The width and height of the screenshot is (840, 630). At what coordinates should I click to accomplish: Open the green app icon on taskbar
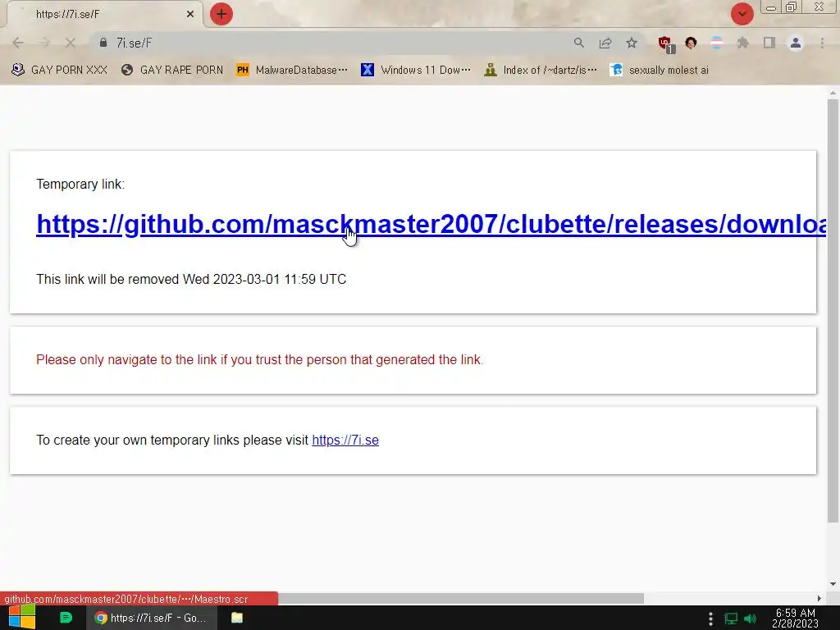pyautogui.click(x=66, y=618)
